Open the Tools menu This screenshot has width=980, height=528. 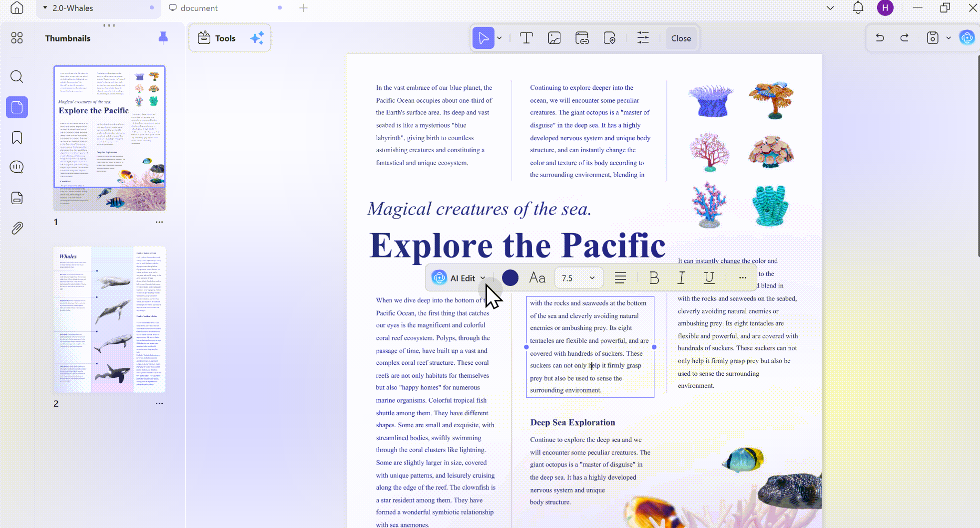(217, 38)
